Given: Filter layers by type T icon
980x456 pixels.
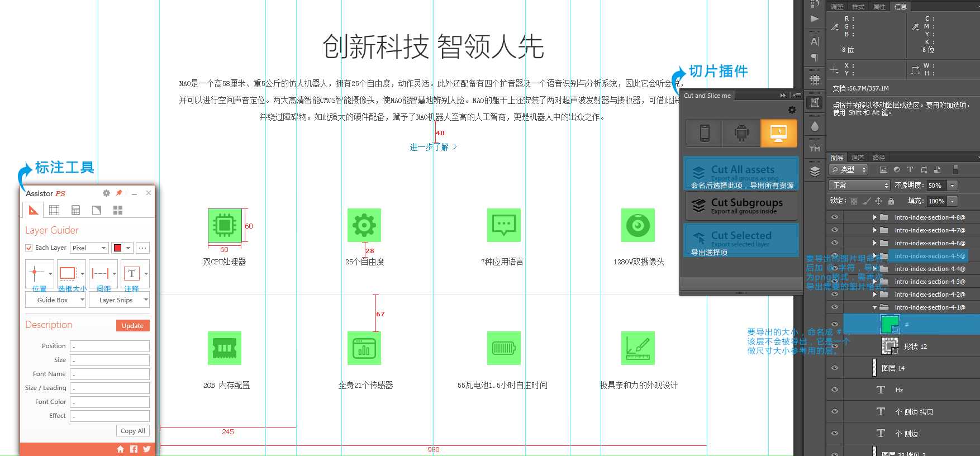Looking at the screenshot, I should pyautogui.click(x=910, y=170).
